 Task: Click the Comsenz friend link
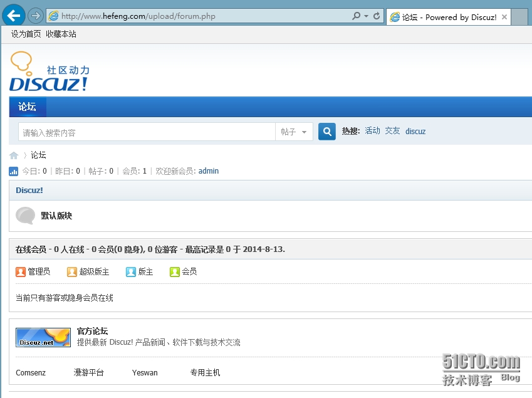pos(31,372)
